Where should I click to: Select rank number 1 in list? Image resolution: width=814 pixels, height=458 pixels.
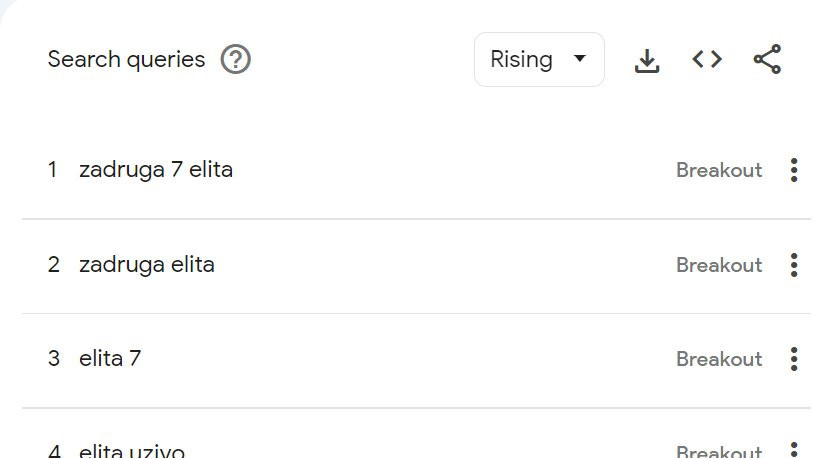tap(52, 170)
